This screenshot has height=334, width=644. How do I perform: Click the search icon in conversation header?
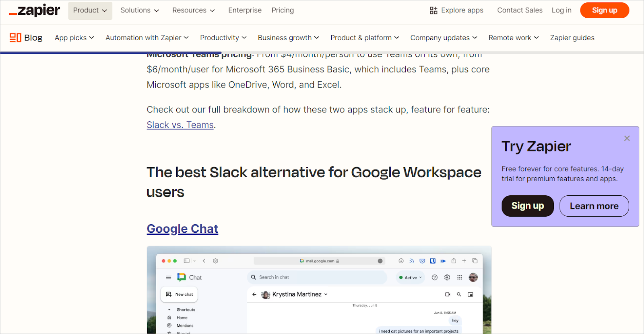[x=459, y=294]
